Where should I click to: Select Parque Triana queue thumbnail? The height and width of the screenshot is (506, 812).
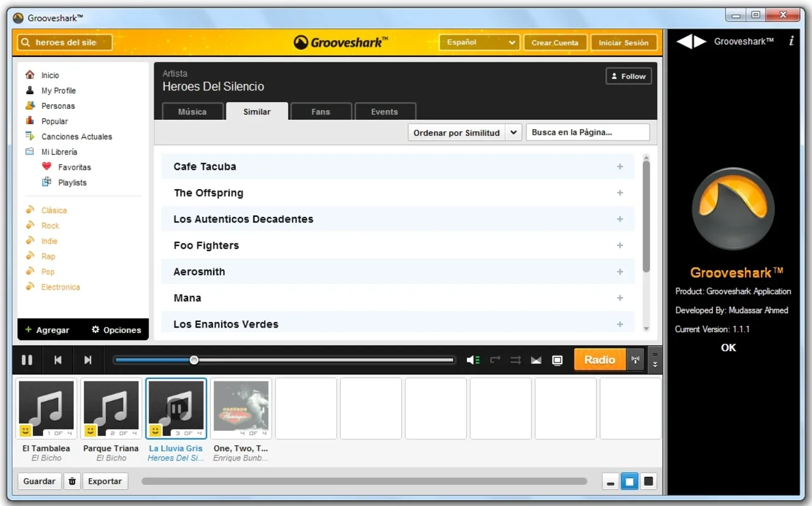click(111, 409)
